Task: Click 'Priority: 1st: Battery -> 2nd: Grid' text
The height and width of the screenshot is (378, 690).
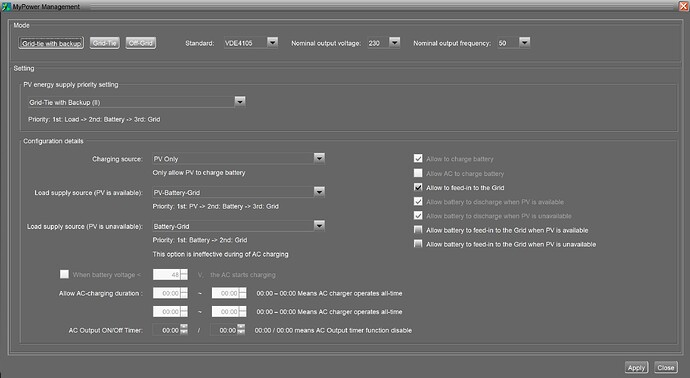Action: click(200, 240)
